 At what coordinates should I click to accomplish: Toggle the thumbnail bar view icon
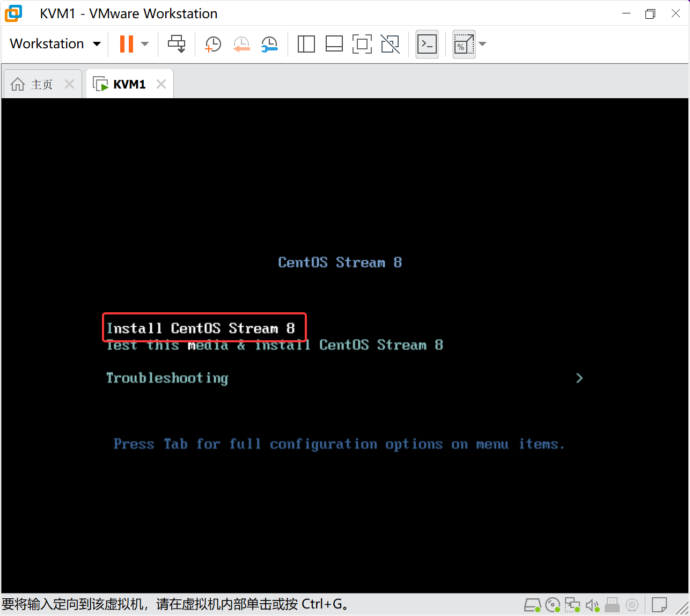(334, 44)
